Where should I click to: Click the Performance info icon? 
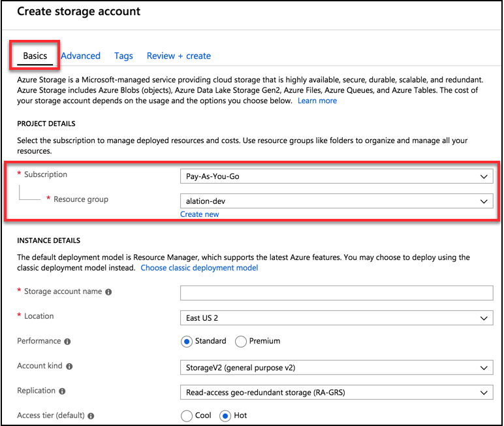coord(67,341)
